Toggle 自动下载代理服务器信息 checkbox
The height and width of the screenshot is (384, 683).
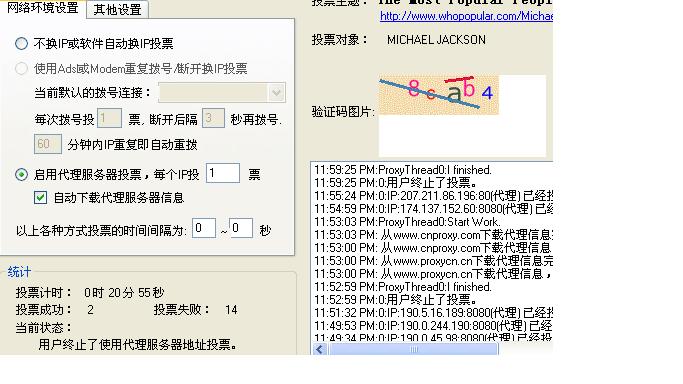pos(41,198)
